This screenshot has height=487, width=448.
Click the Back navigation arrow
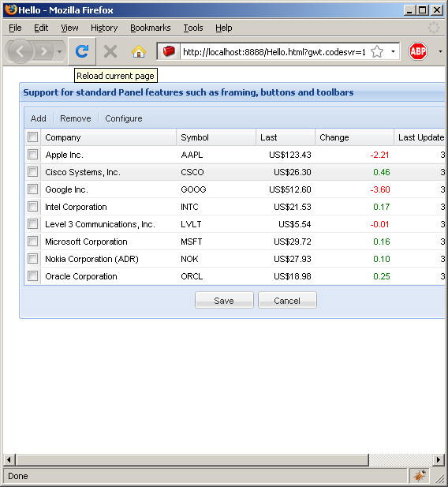20,51
